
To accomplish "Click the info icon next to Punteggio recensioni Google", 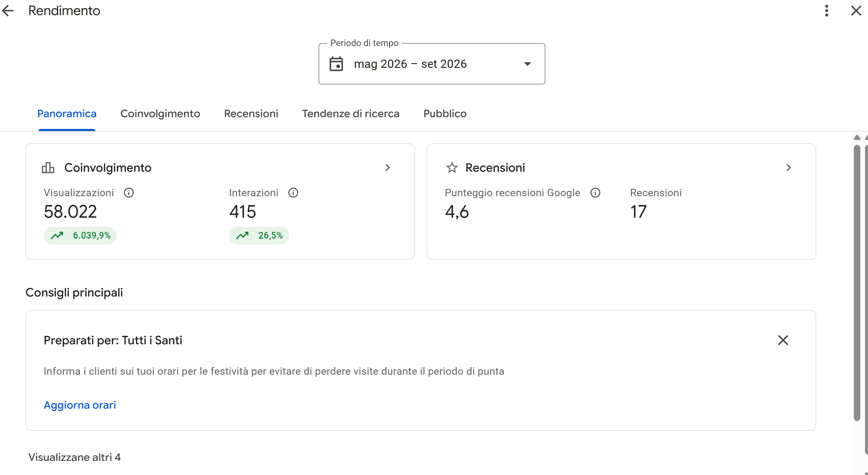I will point(595,193).
